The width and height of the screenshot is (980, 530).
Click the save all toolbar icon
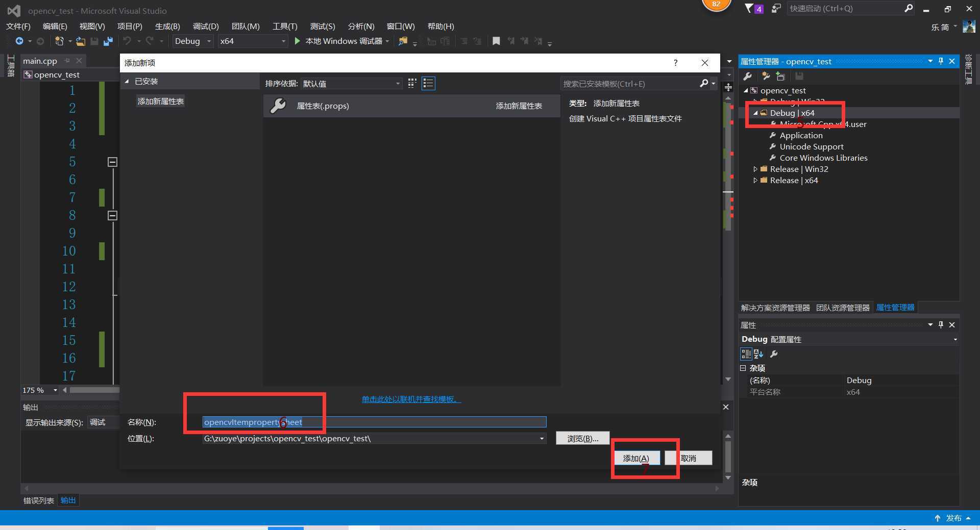tap(108, 41)
